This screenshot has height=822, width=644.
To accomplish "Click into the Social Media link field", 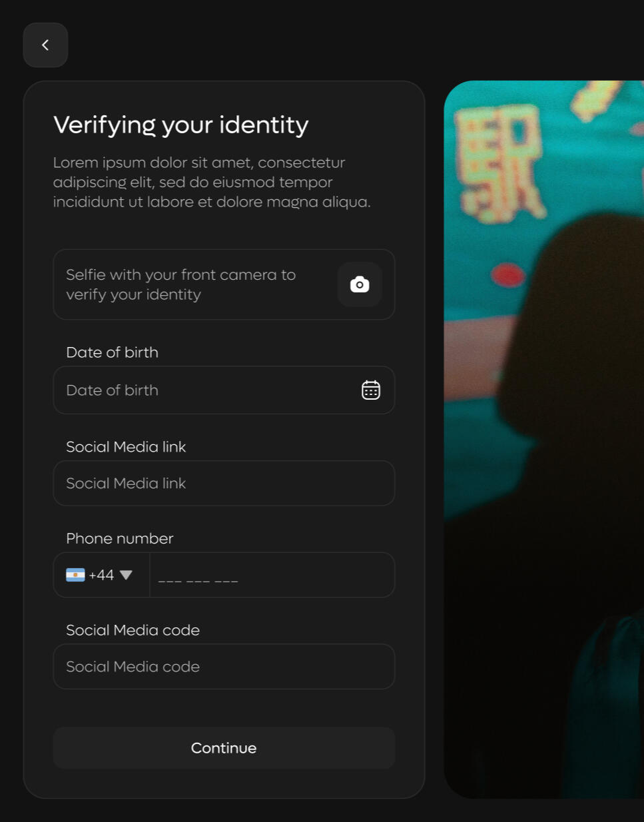I will pyautogui.click(x=224, y=484).
